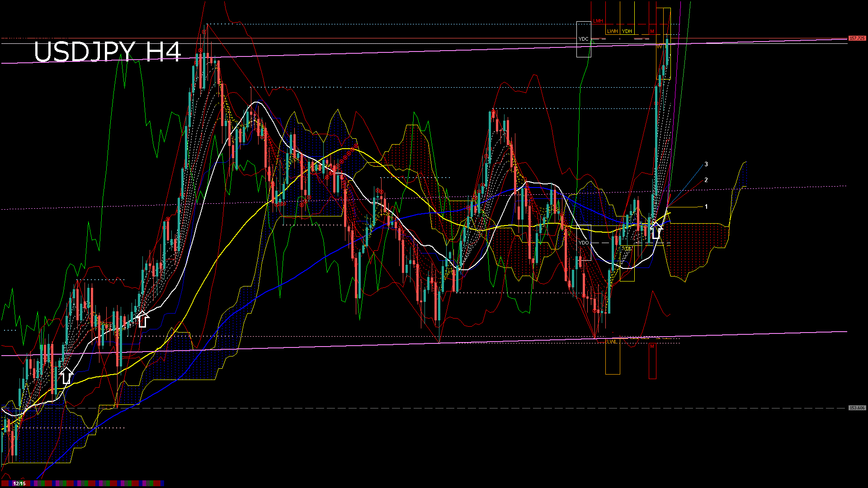
Task: Click the red LMH level label
Action: (598, 21)
